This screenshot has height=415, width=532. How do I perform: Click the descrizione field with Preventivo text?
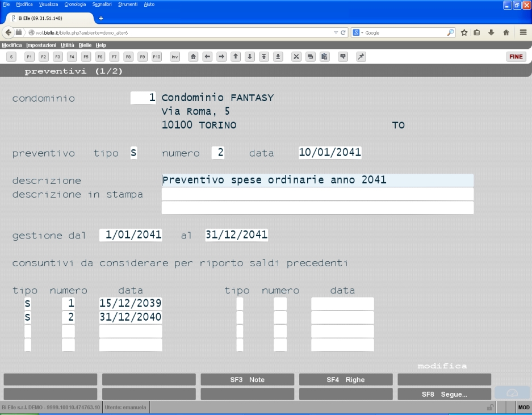click(x=317, y=180)
